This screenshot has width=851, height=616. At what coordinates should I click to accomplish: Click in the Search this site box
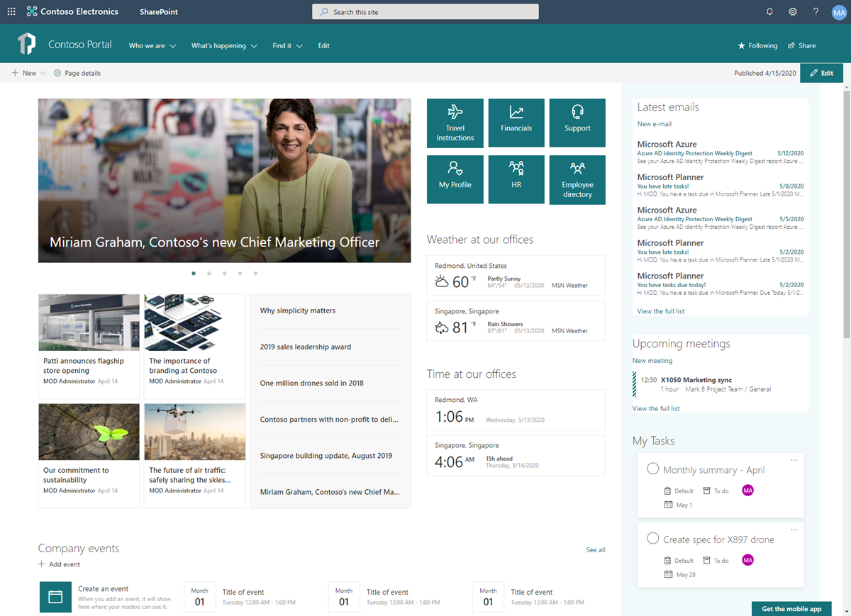click(x=425, y=12)
